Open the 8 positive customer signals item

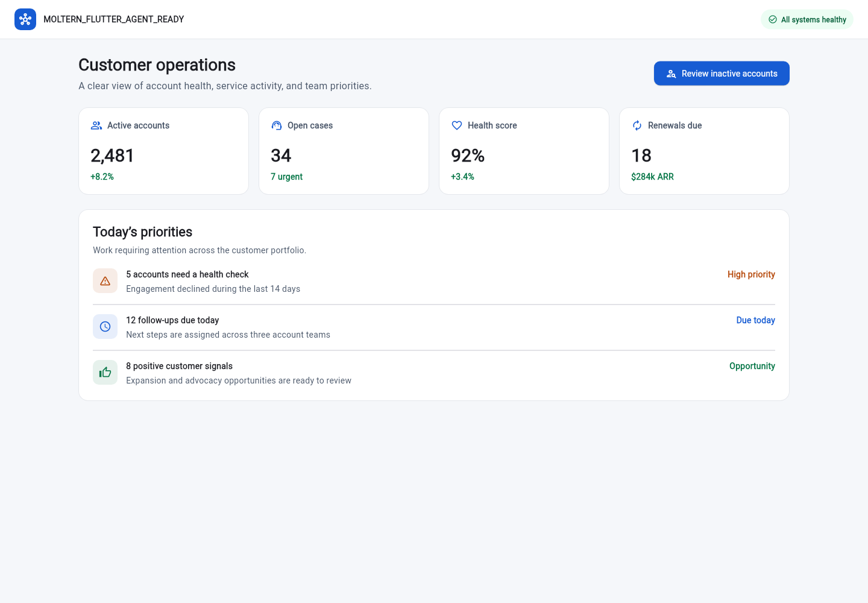[434, 373]
